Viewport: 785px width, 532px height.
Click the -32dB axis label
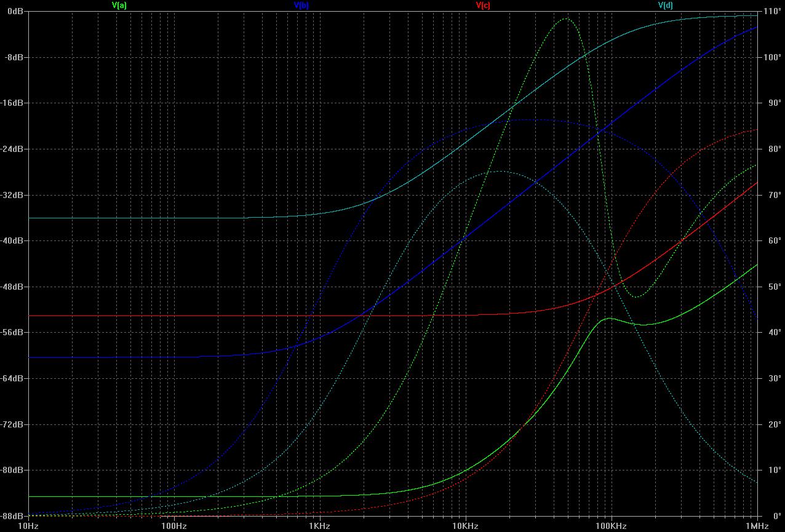(12, 195)
